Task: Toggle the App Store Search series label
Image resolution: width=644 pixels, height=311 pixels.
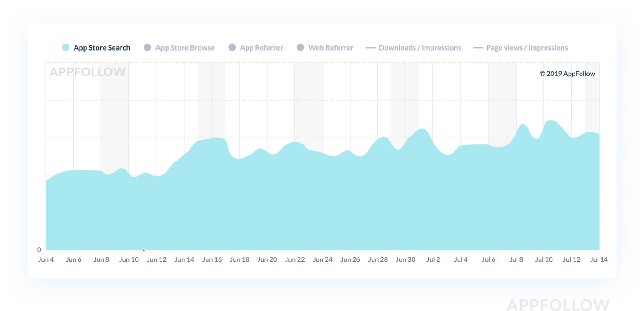Action: click(102, 48)
